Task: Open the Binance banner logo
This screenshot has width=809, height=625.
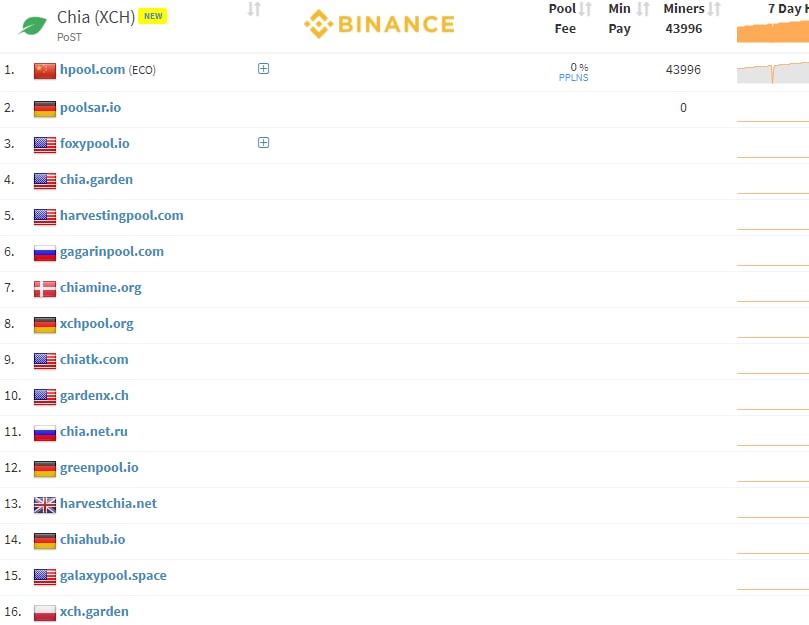Action: (x=379, y=24)
